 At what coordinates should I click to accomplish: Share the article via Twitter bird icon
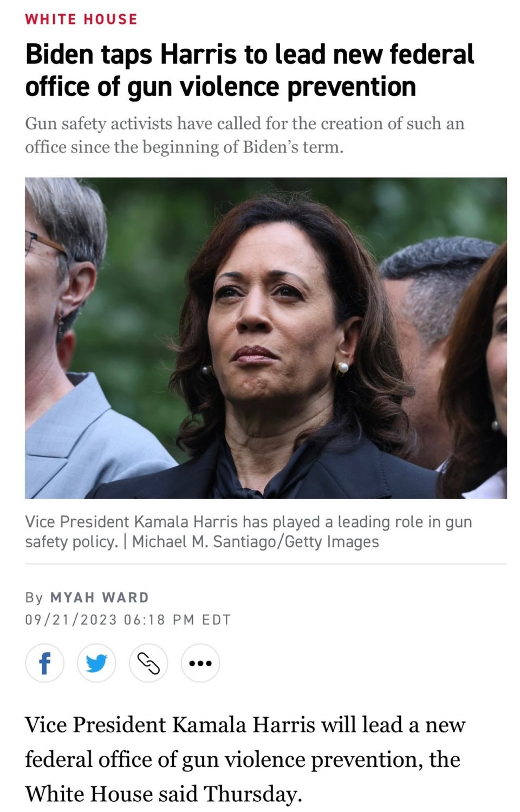point(96,662)
